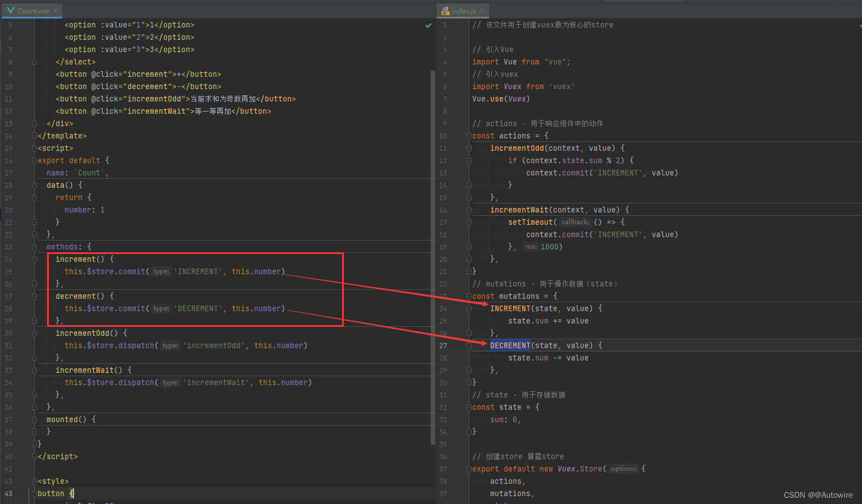Fold the incrementWait action in index.js
Screen dimensions: 862x504
(x=469, y=210)
